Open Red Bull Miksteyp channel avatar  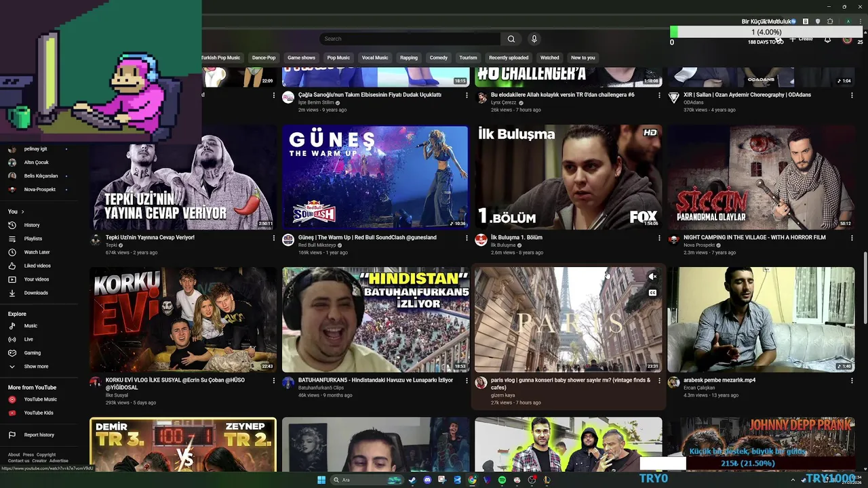coord(288,240)
